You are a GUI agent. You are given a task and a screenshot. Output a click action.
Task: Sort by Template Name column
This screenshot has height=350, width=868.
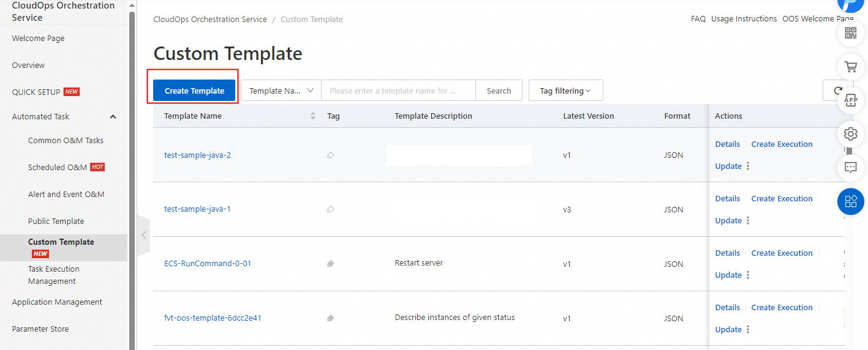pyautogui.click(x=313, y=116)
